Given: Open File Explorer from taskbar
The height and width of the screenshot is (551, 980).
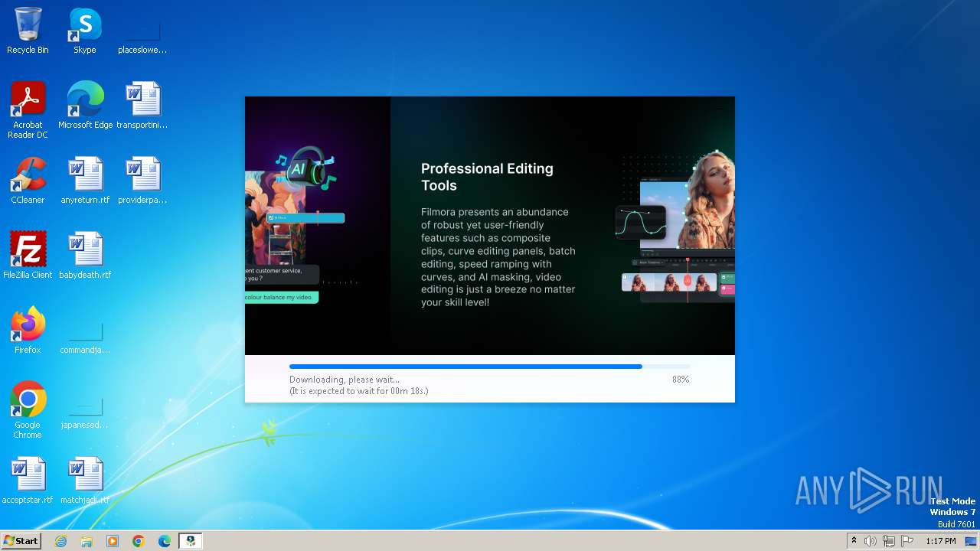Looking at the screenshot, I should [x=87, y=541].
